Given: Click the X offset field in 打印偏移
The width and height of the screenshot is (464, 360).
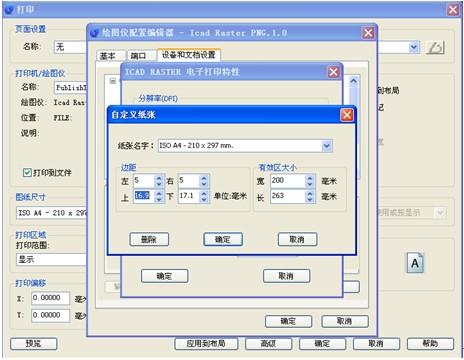Looking at the screenshot, I should pos(51,298).
